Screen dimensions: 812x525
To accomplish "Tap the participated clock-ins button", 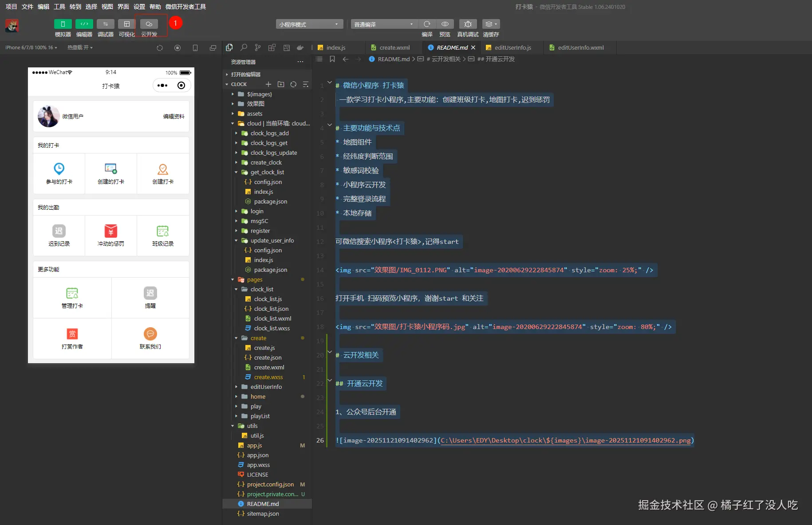I will pos(59,174).
